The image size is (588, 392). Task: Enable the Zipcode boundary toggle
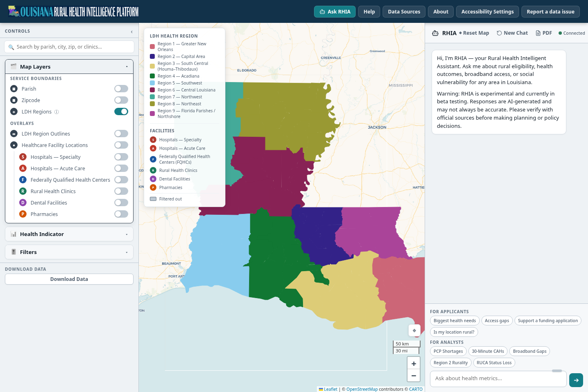(121, 100)
